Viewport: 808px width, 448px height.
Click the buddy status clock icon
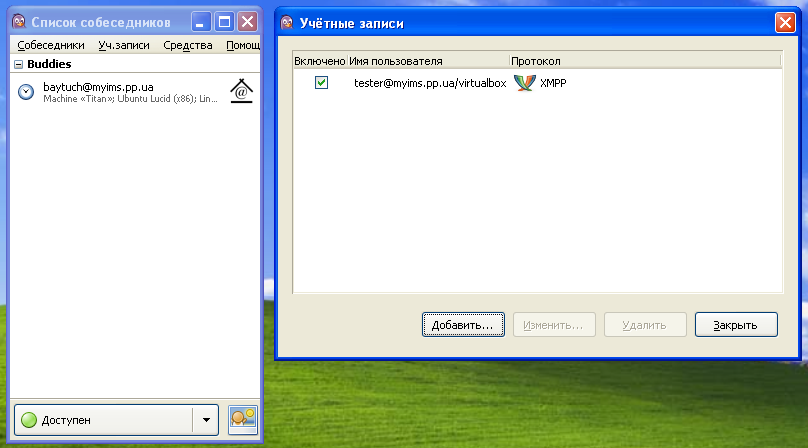[26, 92]
